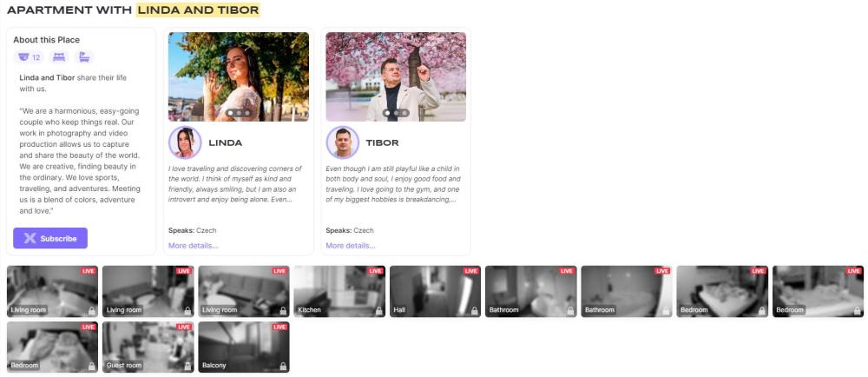
Task: Expand More details under Linda's profile
Action: [194, 246]
